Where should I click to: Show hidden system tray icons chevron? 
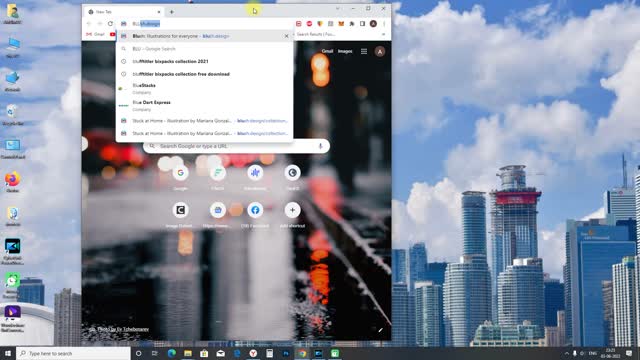[x=567, y=353]
